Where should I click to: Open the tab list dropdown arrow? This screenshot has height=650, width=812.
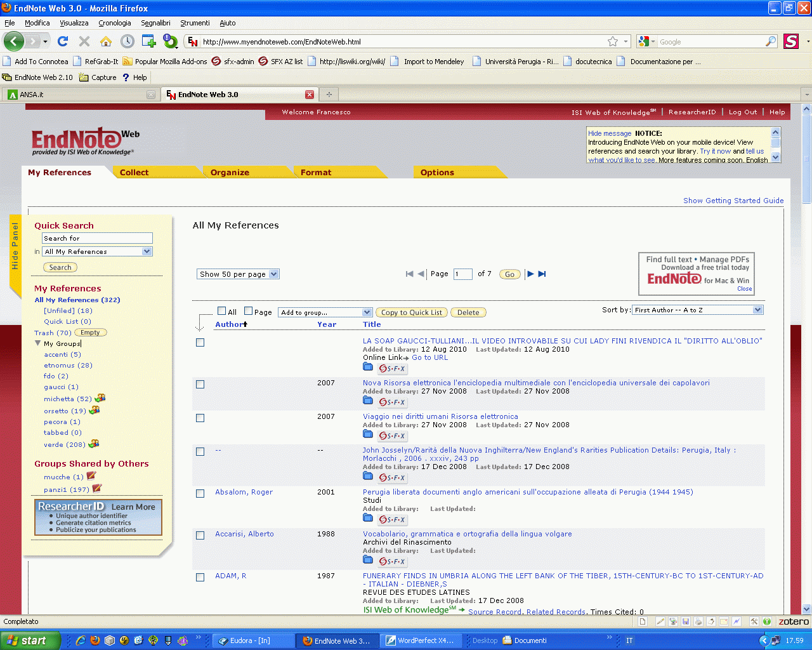click(807, 95)
